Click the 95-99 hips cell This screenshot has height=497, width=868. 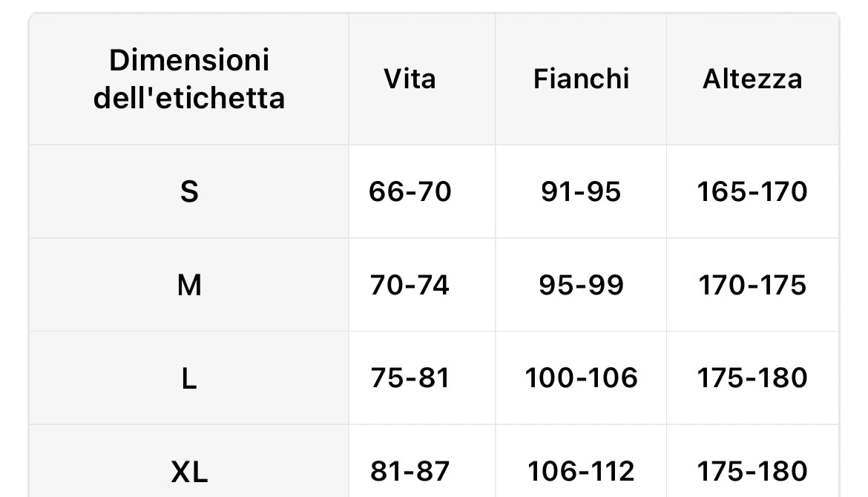tap(581, 286)
